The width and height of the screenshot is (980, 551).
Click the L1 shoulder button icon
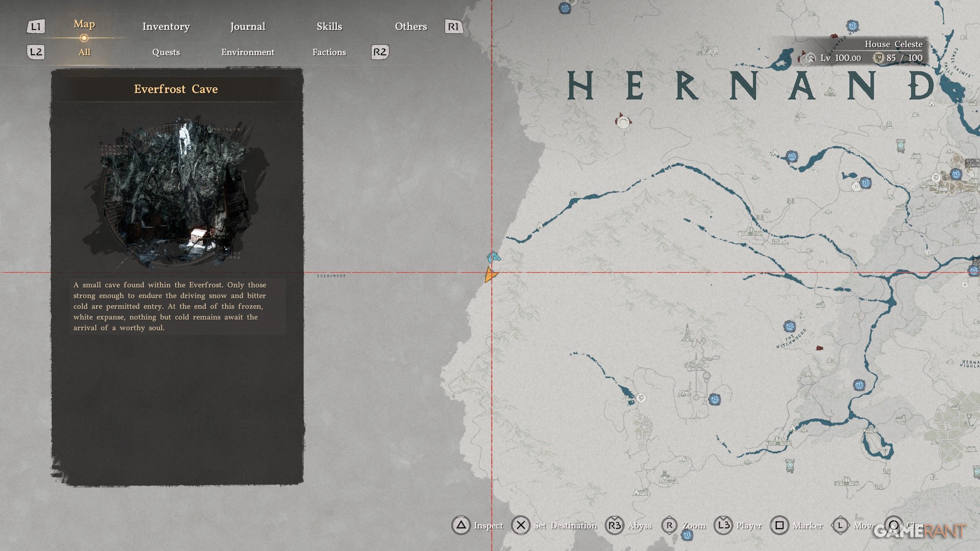36,26
